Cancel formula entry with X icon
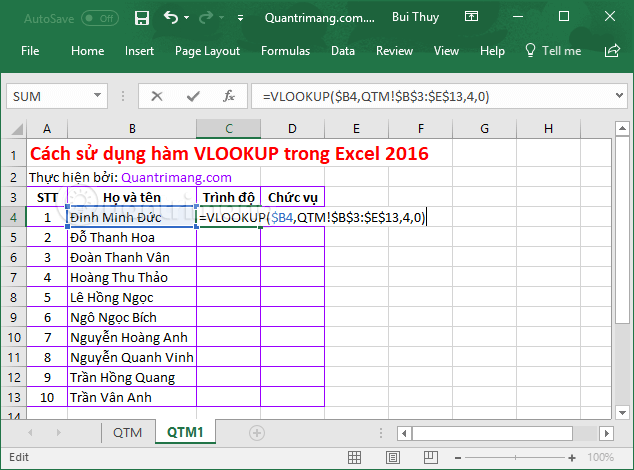 (157, 96)
